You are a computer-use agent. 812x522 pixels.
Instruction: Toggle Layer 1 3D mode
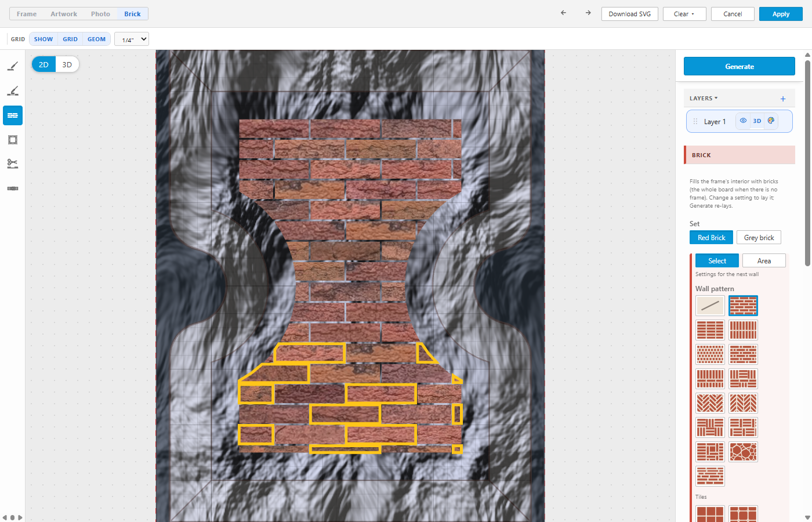757,121
